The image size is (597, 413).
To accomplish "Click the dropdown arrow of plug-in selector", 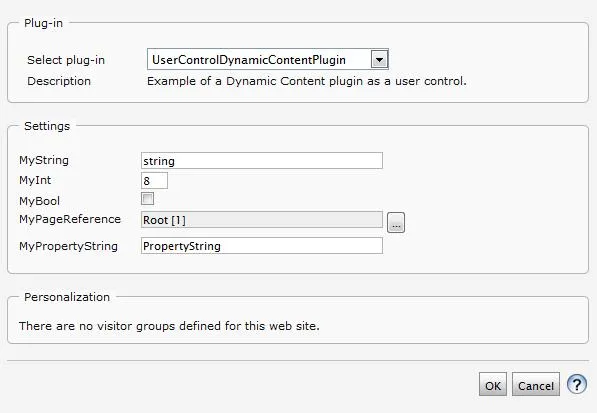I will 379,59.
